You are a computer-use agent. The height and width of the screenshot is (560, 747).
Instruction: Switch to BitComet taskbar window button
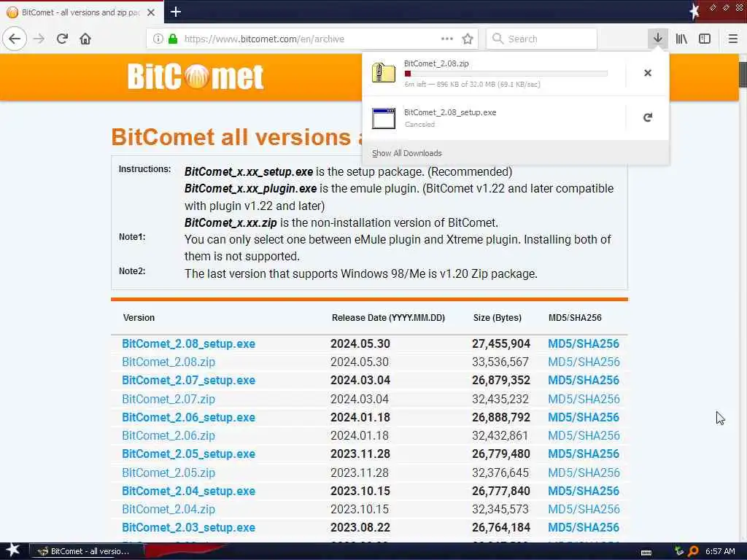[x=86, y=551]
